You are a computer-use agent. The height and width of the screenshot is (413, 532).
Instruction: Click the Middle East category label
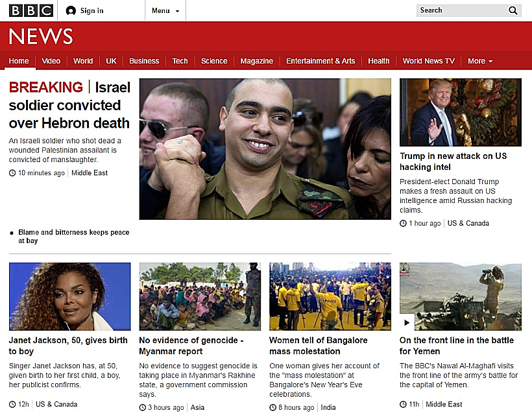(89, 172)
